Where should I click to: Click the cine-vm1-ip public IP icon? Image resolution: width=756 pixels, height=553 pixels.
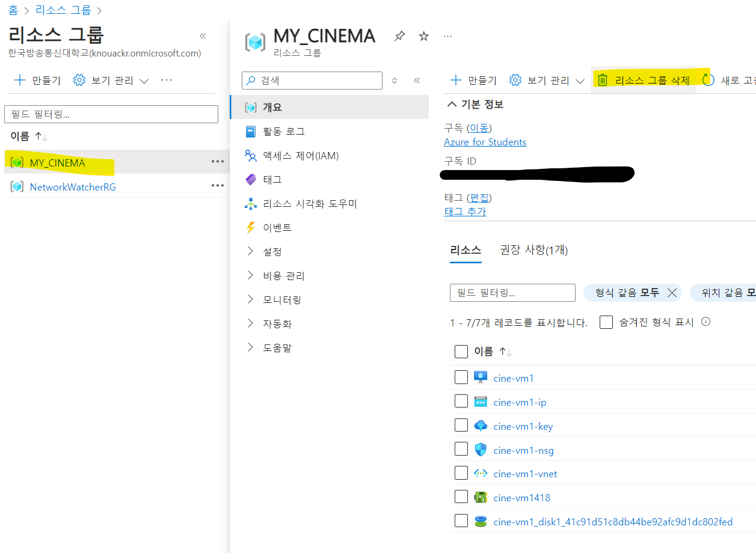coord(480,402)
